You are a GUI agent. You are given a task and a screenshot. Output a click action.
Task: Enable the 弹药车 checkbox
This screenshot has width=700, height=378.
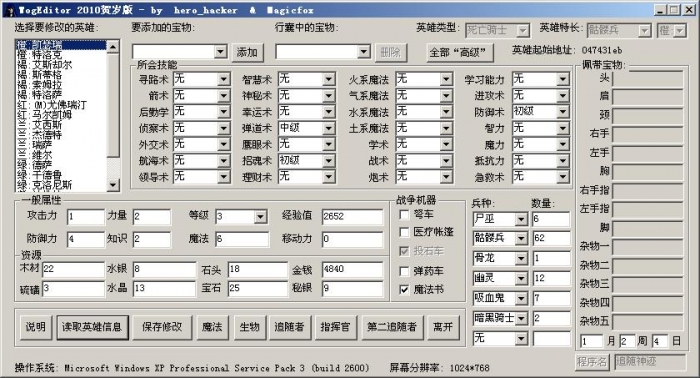[x=404, y=271]
